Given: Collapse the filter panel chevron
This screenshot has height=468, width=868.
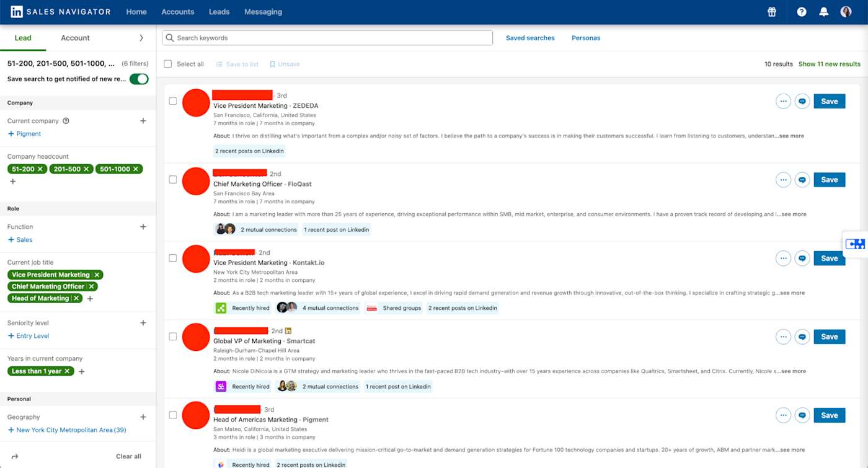Looking at the screenshot, I should [x=141, y=38].
